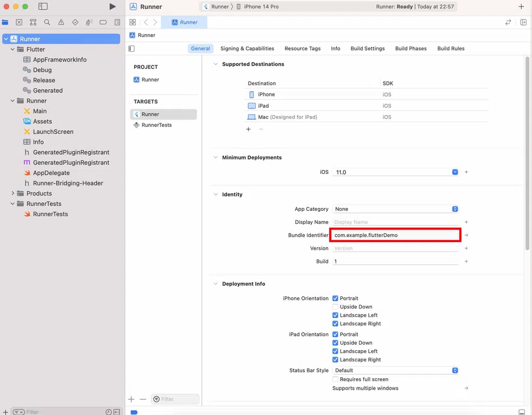
Task: Open the Issue navigator warning icon
Action: [x=61, y=22]
